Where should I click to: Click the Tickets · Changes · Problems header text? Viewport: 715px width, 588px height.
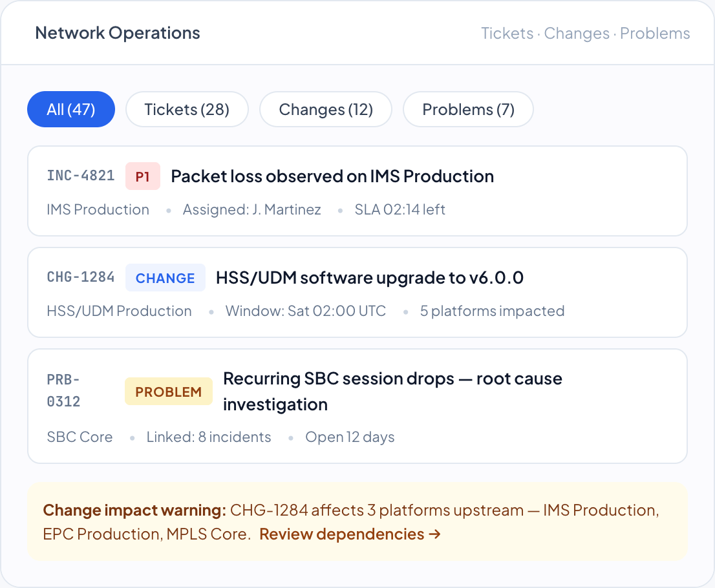coord(586,33)
